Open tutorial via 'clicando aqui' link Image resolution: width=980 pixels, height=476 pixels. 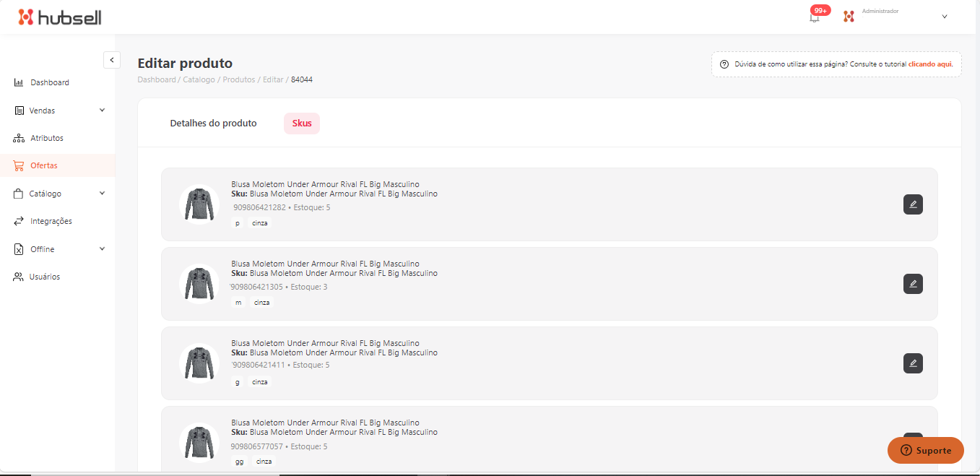[930, 64]
